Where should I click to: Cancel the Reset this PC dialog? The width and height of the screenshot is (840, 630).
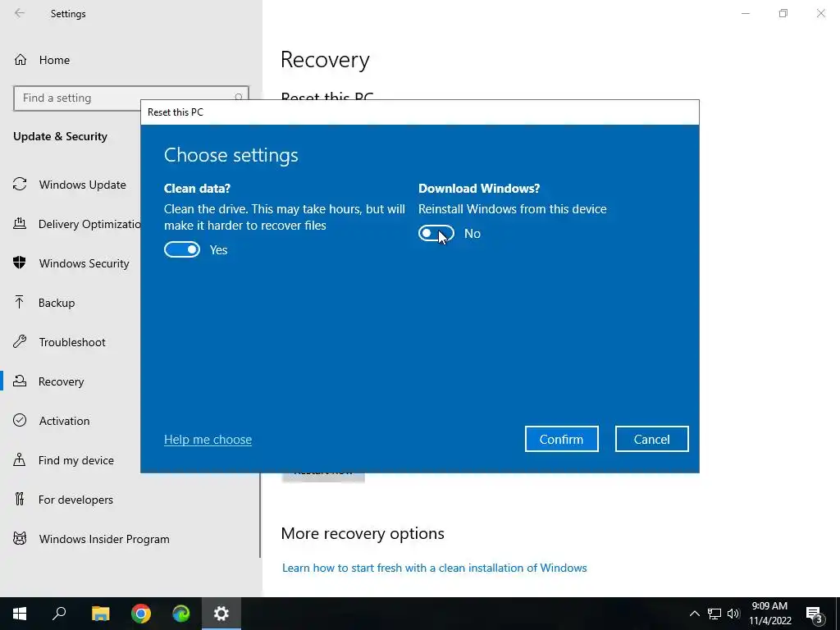click(651, 440)
